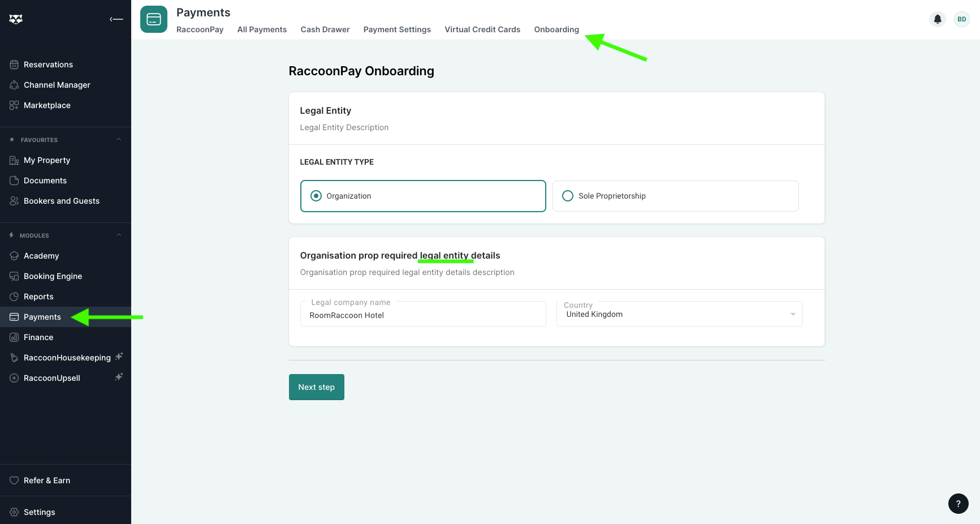Collapse the sidebar with the arrow icon
This screenshot has height=524, width=980.
(116, 19)
